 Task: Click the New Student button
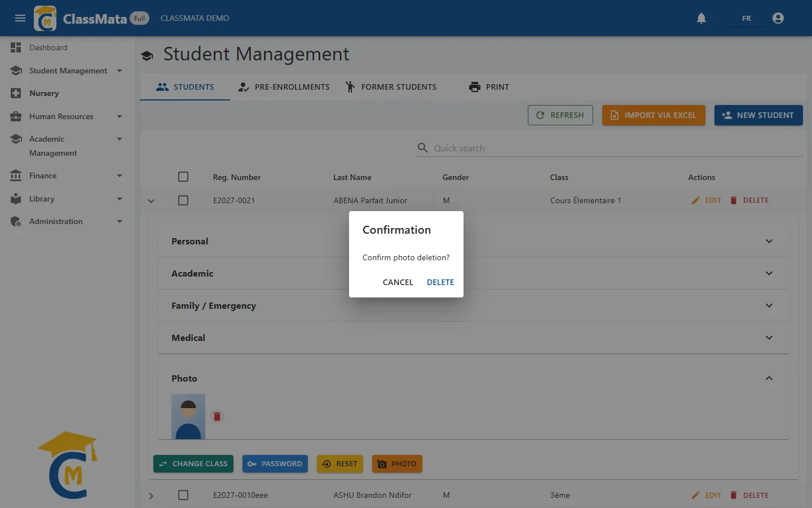(758, 115)
